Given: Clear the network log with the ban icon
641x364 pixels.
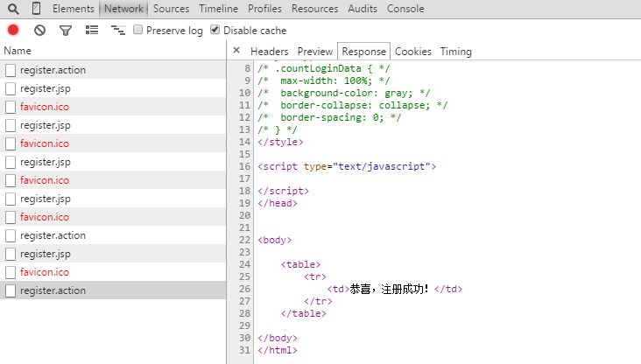Looking at the screenshot, I should 39,30.
